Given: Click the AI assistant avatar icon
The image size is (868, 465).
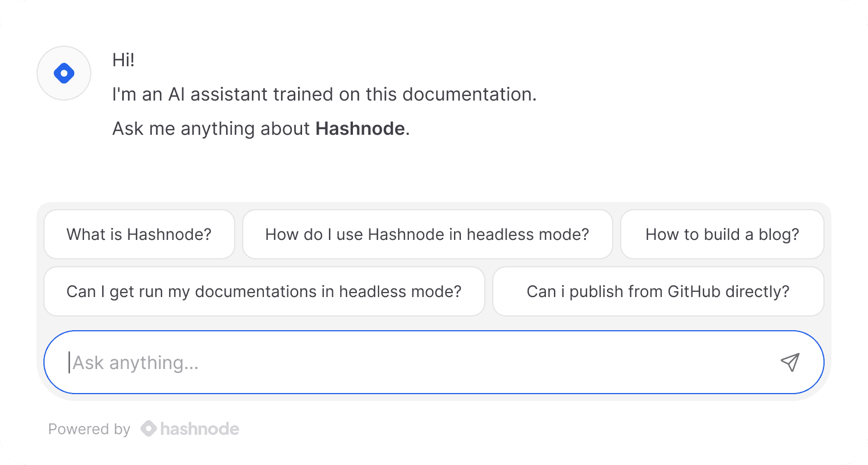Looking at the screenshot, I should click(x=64, y=73).
